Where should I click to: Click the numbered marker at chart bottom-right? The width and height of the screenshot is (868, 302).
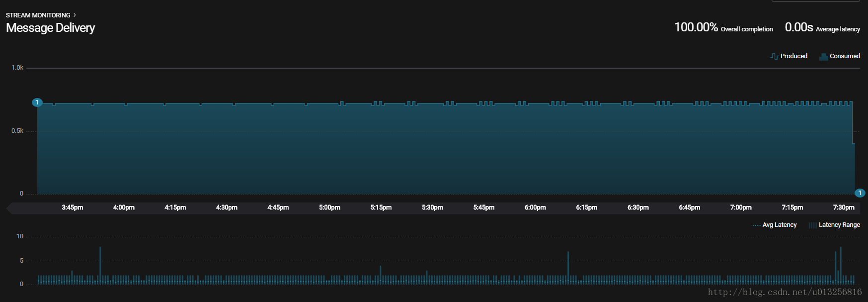tap(860, 193)
